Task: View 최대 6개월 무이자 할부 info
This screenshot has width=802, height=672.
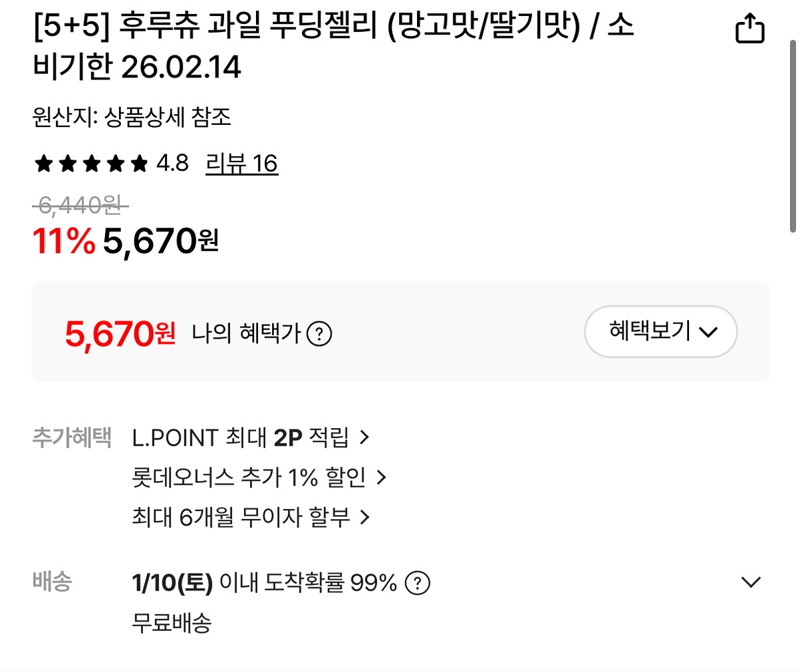Action: [x=241, y=517]
